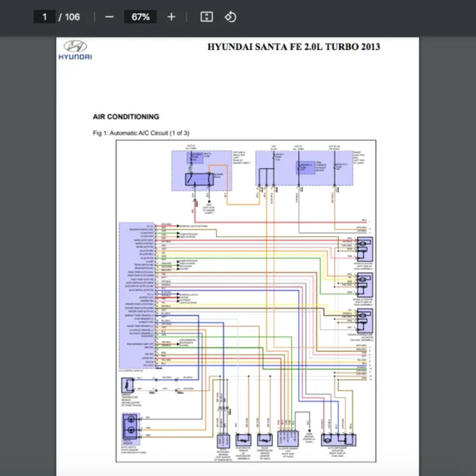
Task: Click the total page count 106
Action: click(x=72, y=17)
